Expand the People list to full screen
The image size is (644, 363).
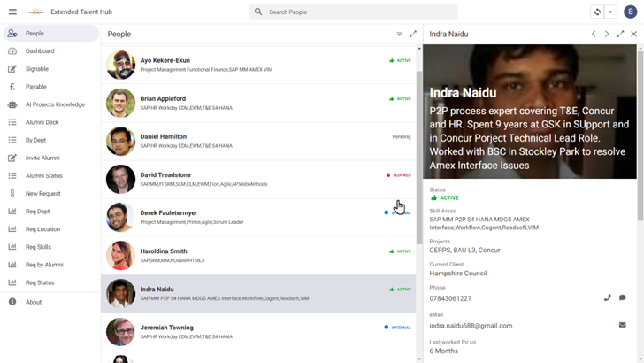(412, 35)
